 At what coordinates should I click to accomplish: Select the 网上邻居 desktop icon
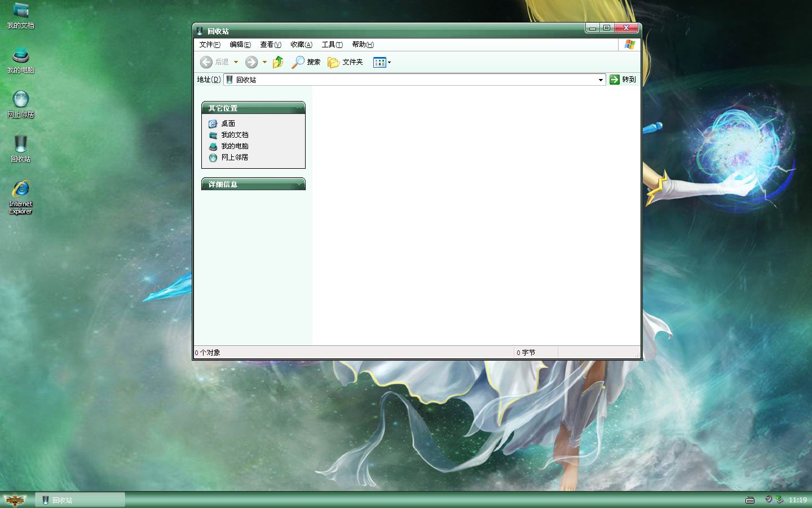tap(21, 104)
